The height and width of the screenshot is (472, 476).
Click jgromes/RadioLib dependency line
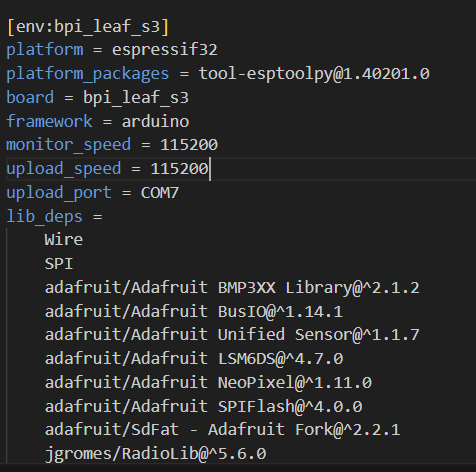(155, 454)
